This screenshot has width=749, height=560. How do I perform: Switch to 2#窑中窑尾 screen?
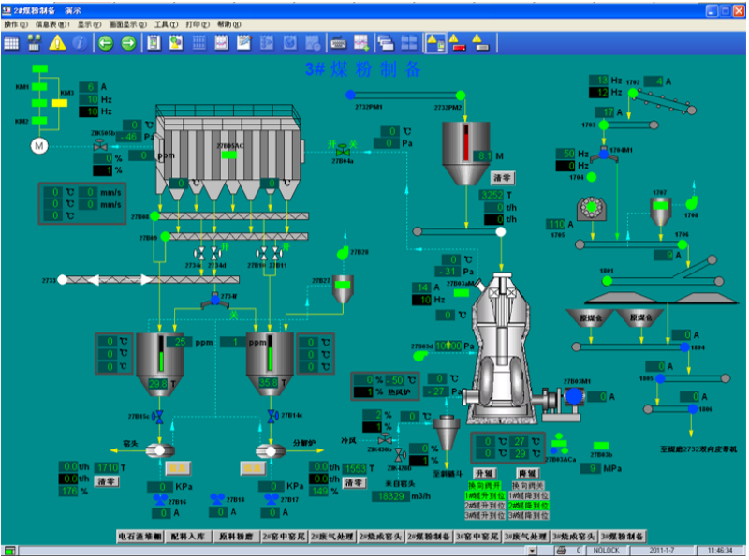click(285, 538)
